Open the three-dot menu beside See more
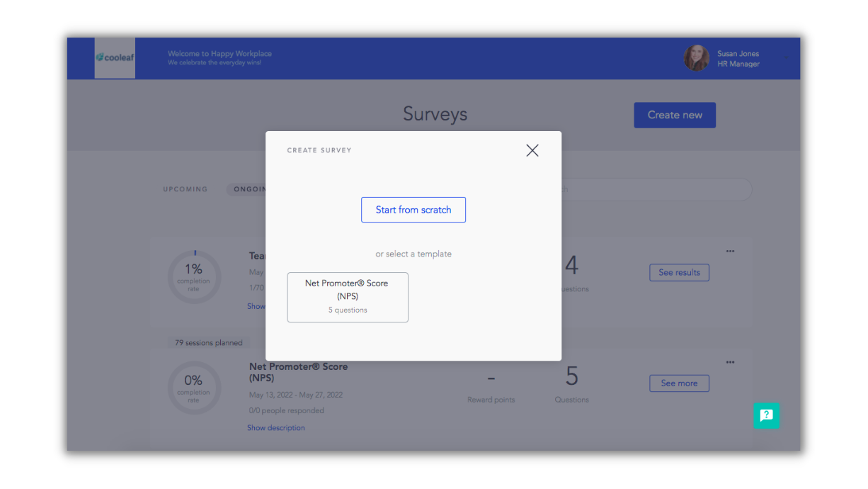868x489 pixels. pos(730,362)
